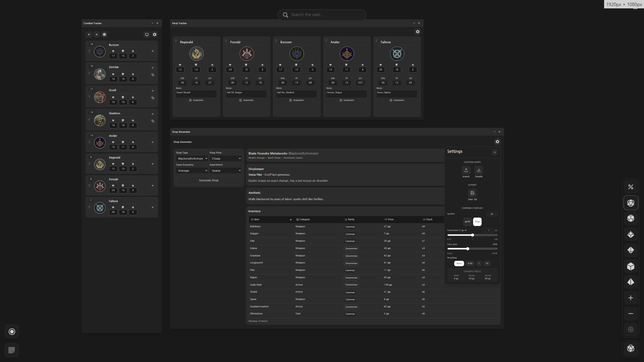This screenshot has width=644, height=362.
Task: Expand the Assortment dropdown
Action: 226,171
